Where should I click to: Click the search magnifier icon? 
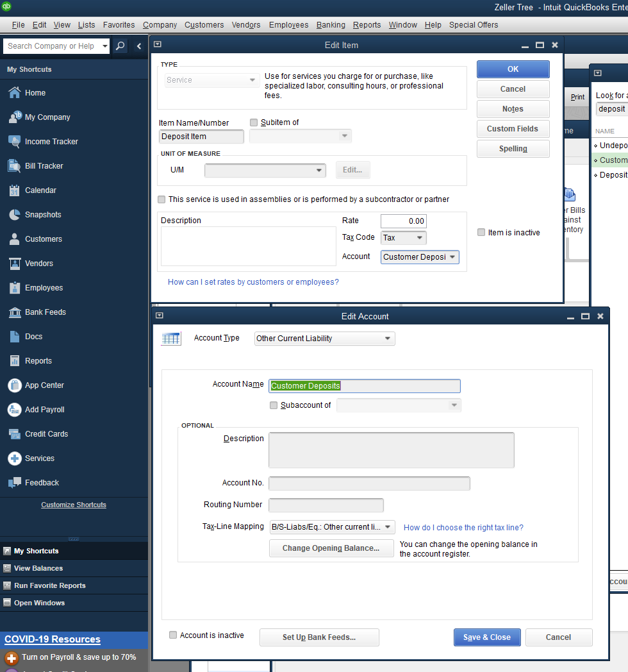[120, 46]
